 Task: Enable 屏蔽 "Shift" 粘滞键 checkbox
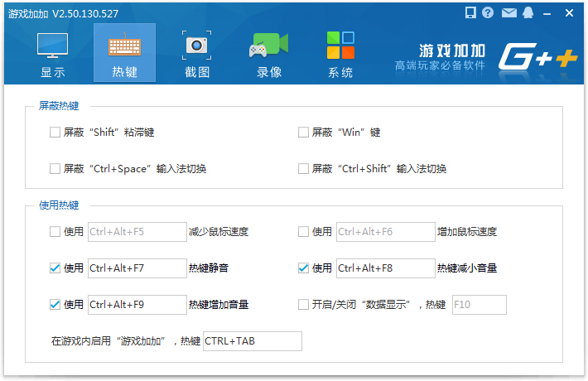pyautogui.click(x=55, y=133)
